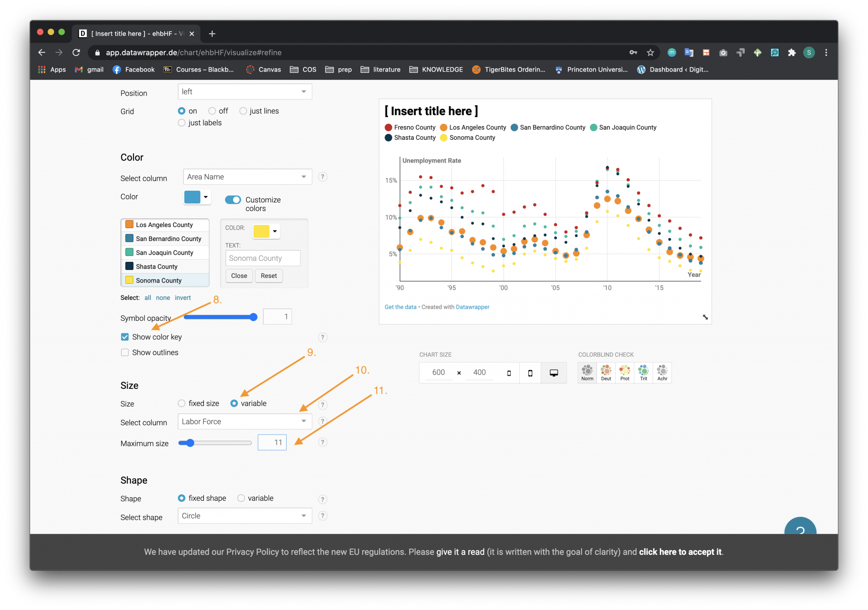Image resolution: width=868 pixels, height=610 pixels.
Task: Turn off the Customize colors toggle
Action: point(233,200)
